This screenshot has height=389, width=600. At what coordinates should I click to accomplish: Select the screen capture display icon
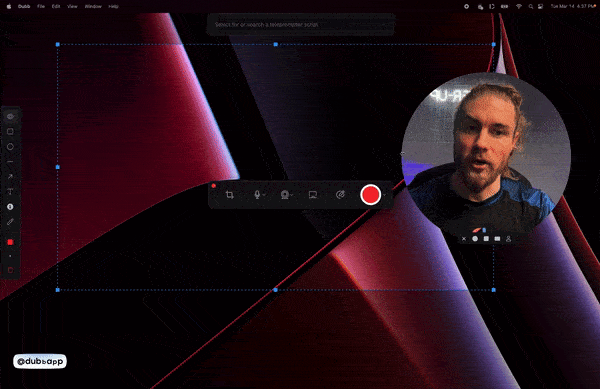pos(313,195)
